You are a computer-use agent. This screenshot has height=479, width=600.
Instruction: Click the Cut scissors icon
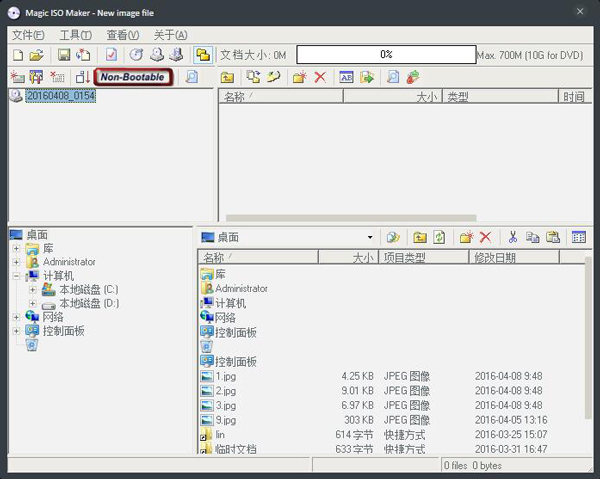point(513,238)
